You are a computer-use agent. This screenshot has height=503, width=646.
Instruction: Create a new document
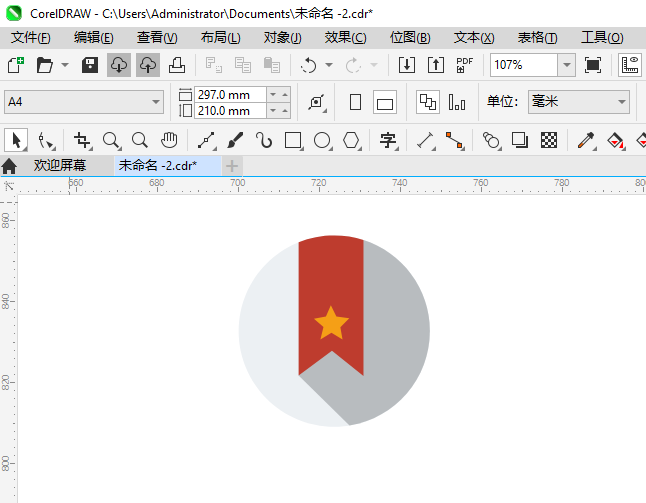coord(16,65)
